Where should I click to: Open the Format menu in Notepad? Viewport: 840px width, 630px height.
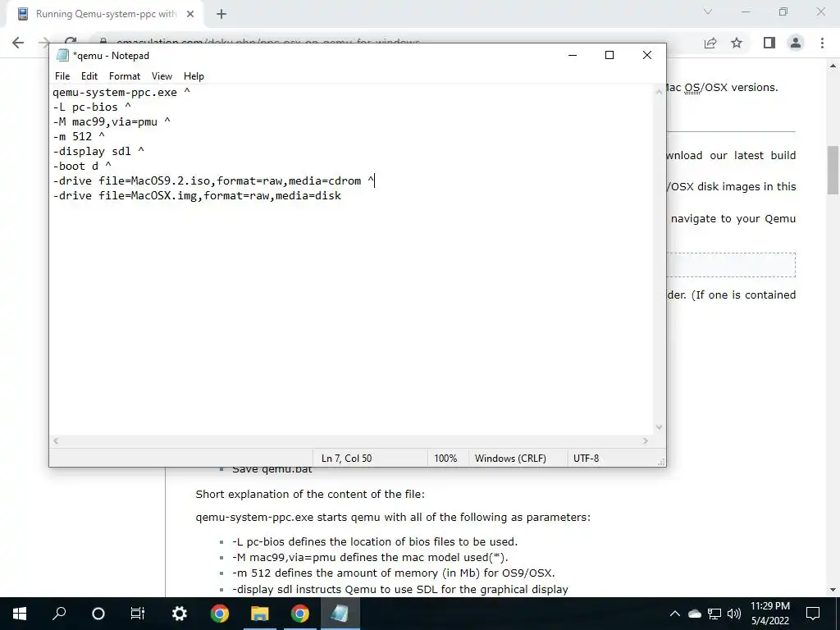click(125, 76)
